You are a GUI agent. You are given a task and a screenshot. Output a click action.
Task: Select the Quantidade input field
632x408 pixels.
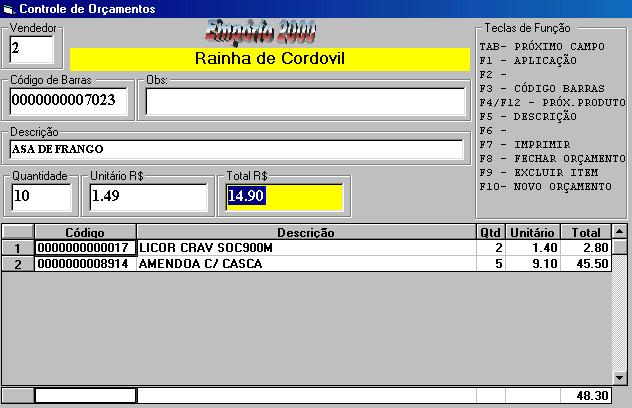(40, 197)
